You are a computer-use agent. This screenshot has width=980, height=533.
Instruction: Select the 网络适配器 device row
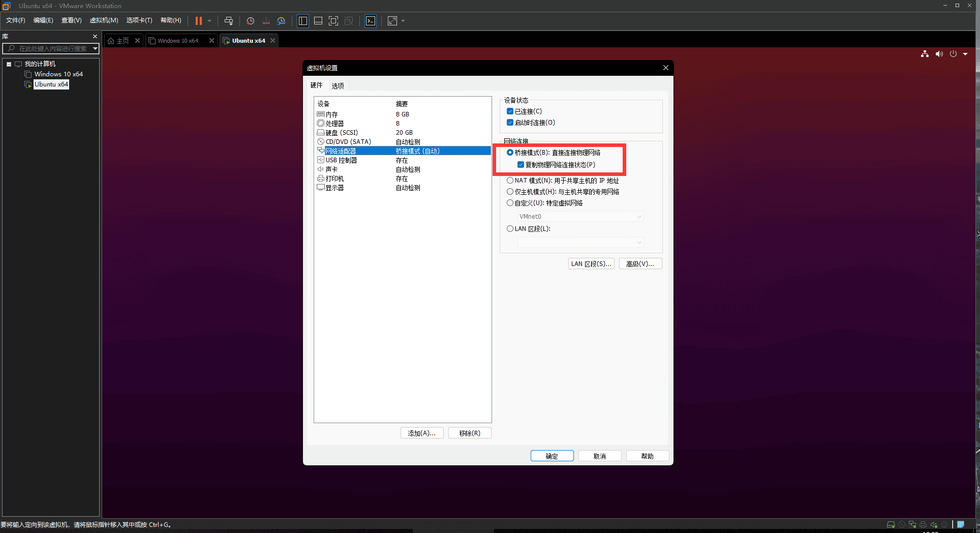(x=403, y=151)
